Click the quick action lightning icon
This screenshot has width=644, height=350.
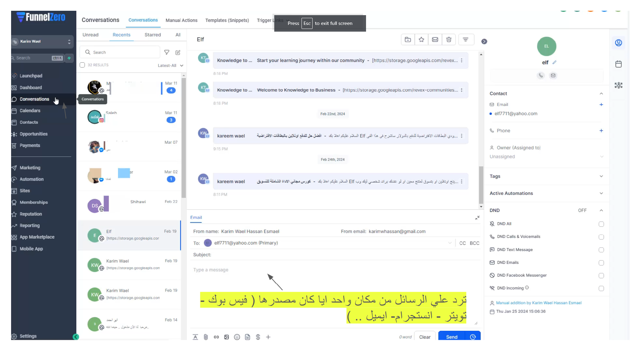pyautogui.click(x=69, y=58)
